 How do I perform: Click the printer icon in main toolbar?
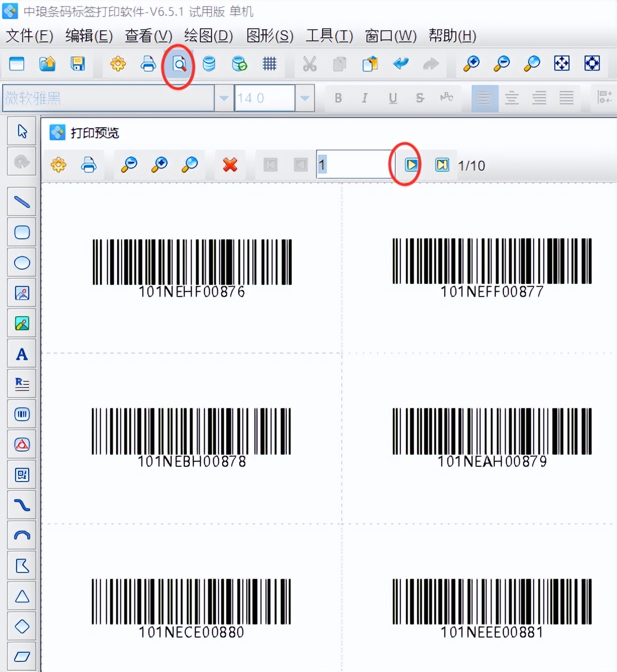pos(148,64)
